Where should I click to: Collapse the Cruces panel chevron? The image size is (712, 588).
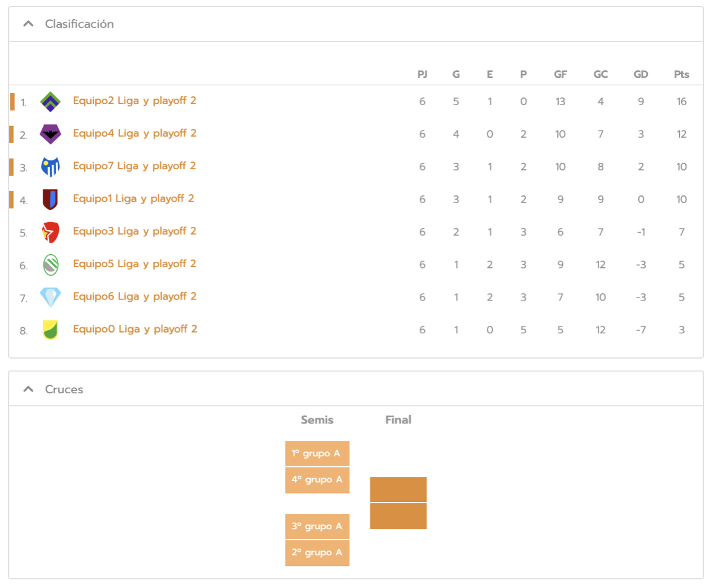27,389
